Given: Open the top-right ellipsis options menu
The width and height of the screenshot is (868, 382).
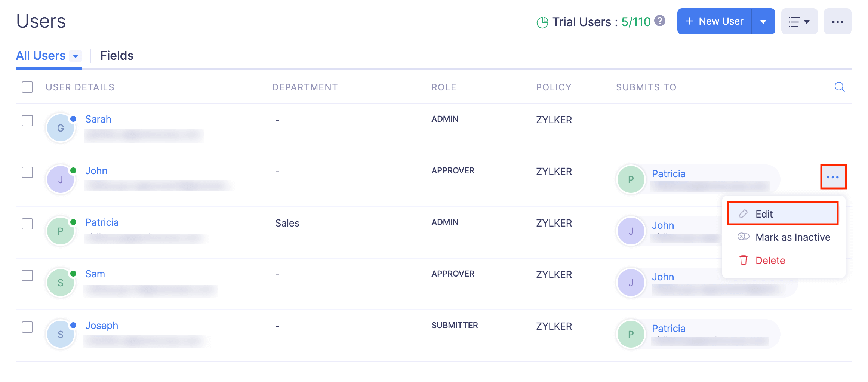Looking at the screenshot, I should (837, 21).
